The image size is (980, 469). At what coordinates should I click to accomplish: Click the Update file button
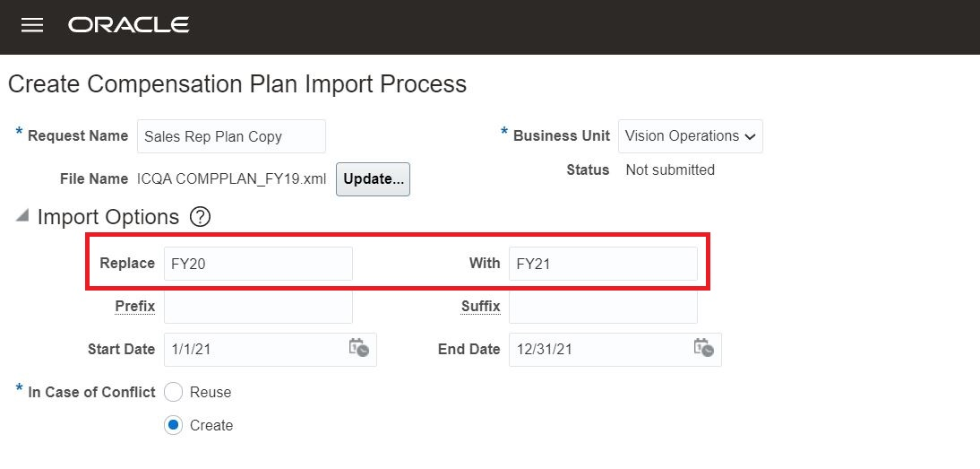pyautogui.click(x=373, y=178)
